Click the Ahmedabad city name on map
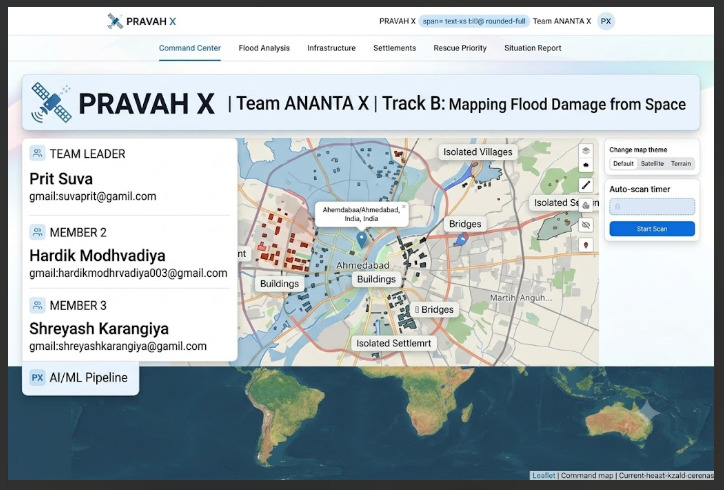 point(362,266)
